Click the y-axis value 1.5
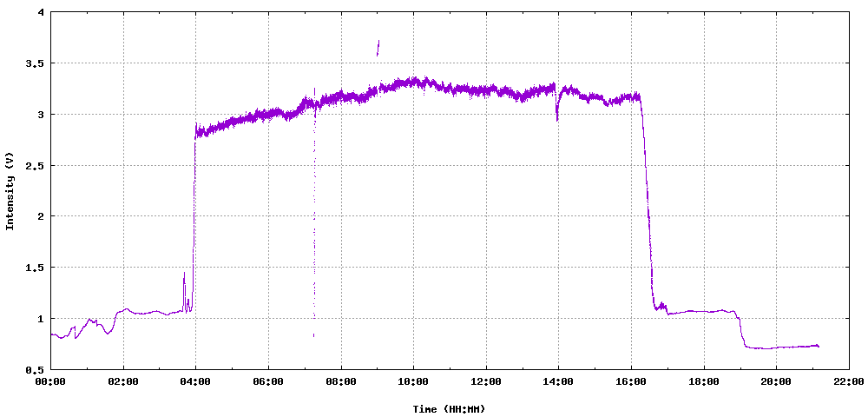The image size is (868, 417). tap(34, 267)
